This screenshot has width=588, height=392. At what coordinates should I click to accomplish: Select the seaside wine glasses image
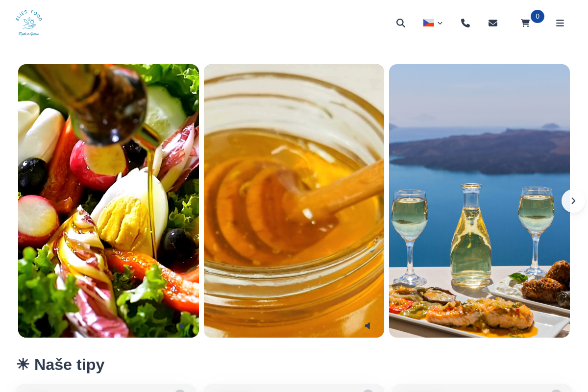(479, 201)
